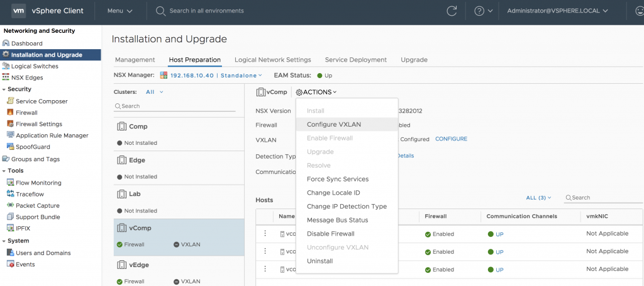
Task: Select the vEdge cluster
Action: pyautogui.click(x=179, y=272)
